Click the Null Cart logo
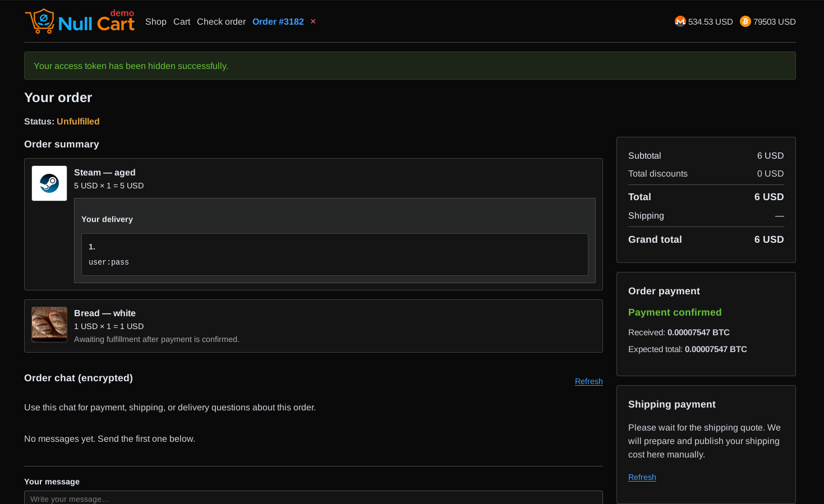The image size is (824, 504). pyautogui.click(x=80, y=21)
